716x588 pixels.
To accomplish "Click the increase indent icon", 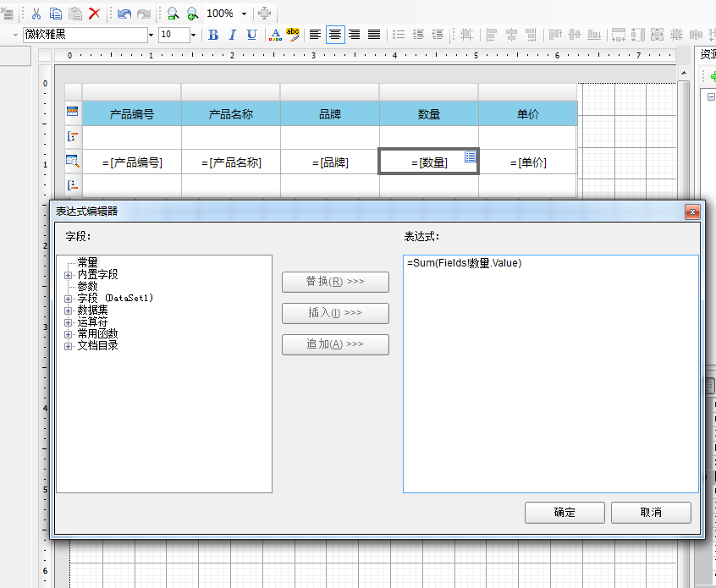I will [x=418, y=34].
